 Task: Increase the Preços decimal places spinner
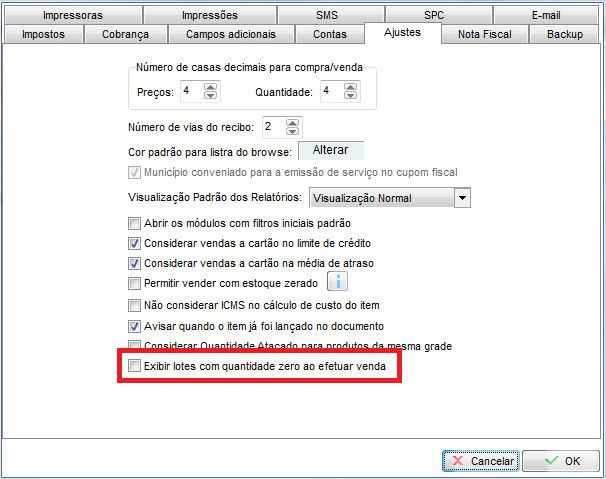coord(210,87)
